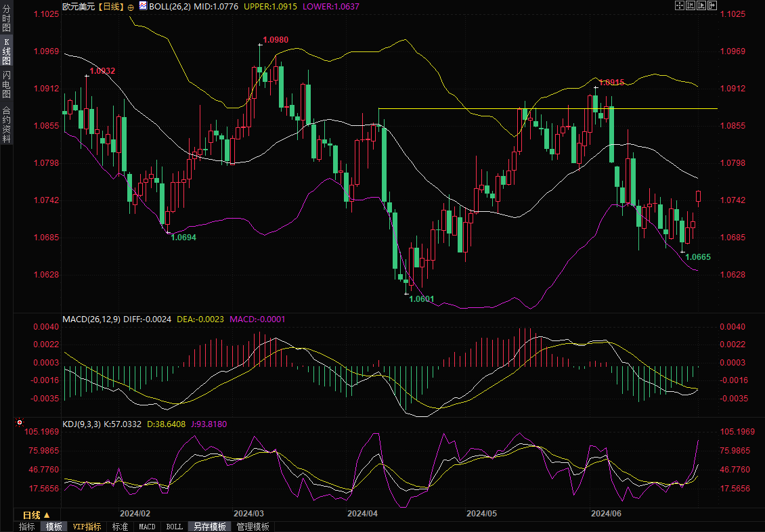The height and width of the screenshot is (532, 765).
Task: Click the circled plus icon beside 日线 title
Action: [131, 6]
